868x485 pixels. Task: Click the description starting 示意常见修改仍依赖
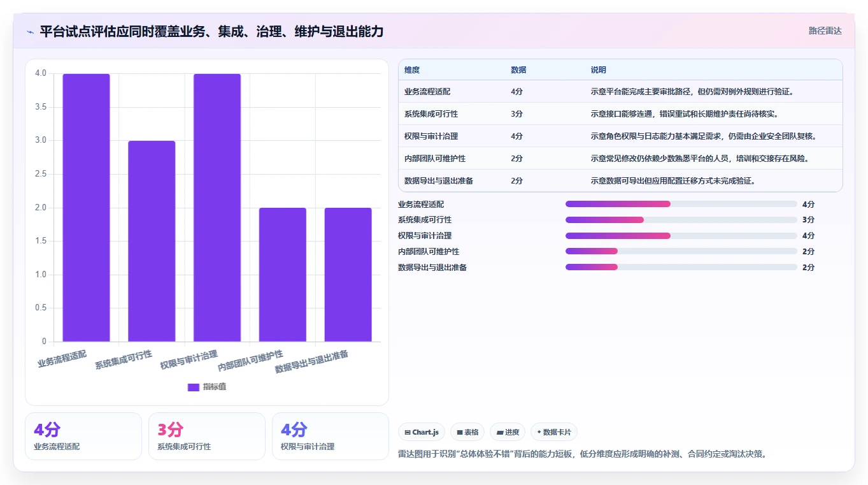point(700,159)
